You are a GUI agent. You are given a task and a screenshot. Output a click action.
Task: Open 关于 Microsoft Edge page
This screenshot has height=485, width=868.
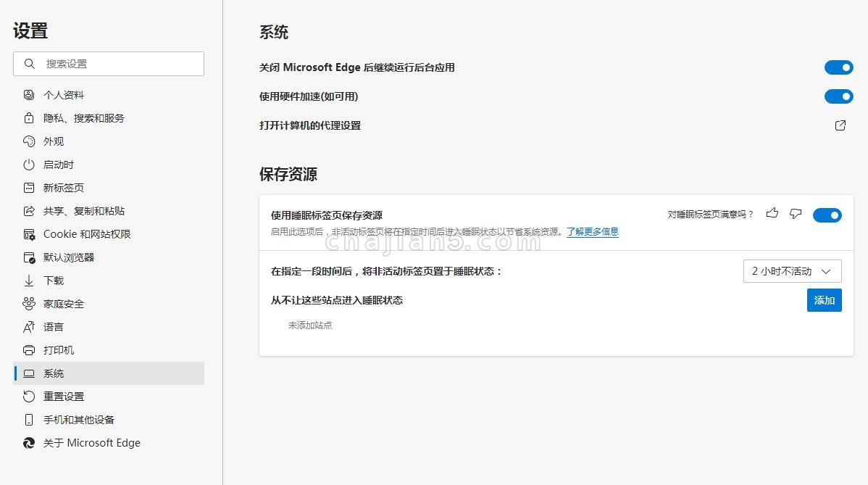tap(109, 443)
